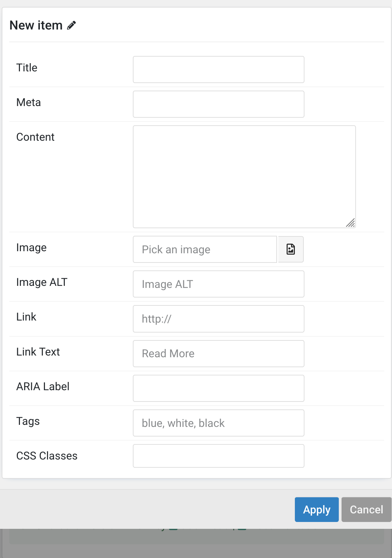
Task: Focus the Meta input field
Action: [x=219, y=104]
